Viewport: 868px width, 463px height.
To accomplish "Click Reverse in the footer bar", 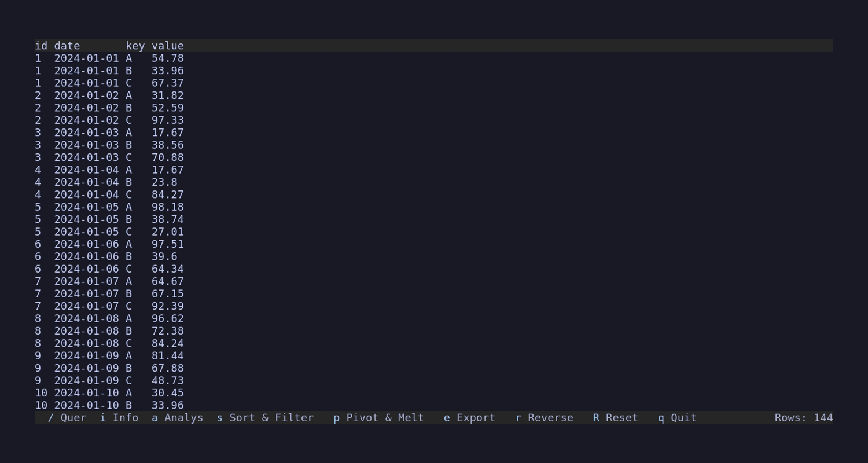I will point(545,418).
